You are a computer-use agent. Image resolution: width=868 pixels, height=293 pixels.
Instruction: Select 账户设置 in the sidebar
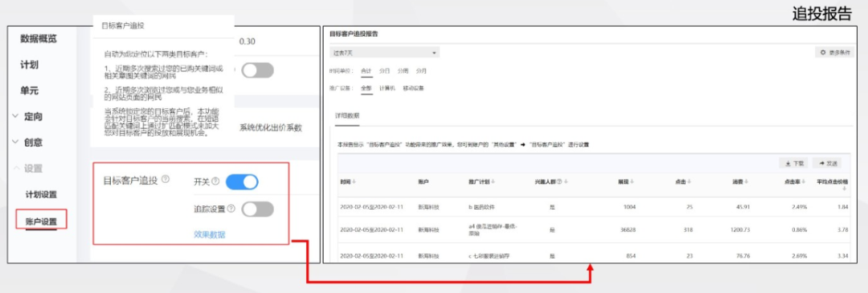pos(41,222)
